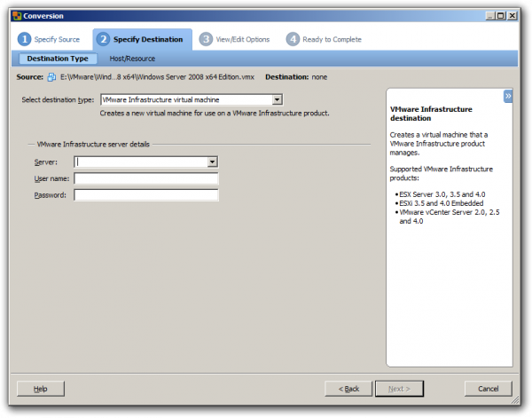The width and height of the screenshot is (532, 418).
Task: Click the Help button
Action: [x=41, y=389]
